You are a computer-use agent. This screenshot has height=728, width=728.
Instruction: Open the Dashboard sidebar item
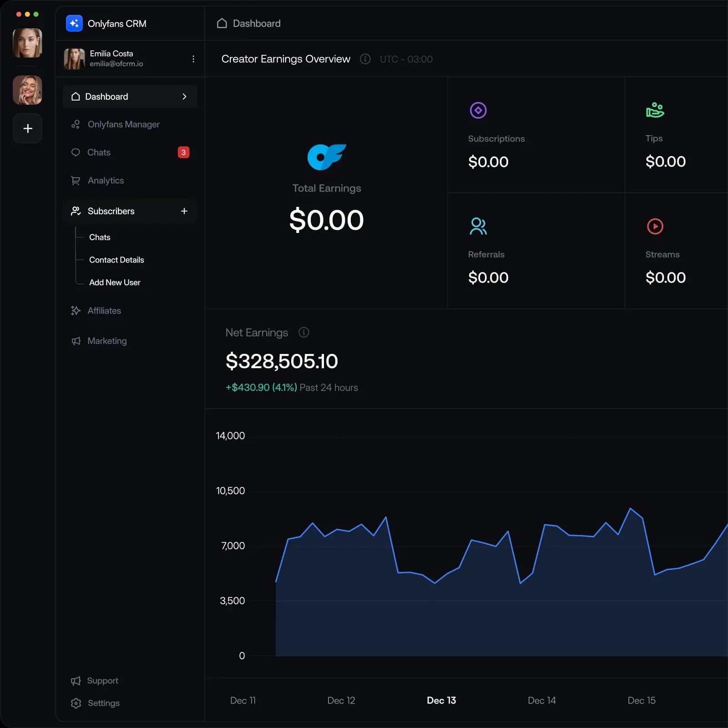pyautogui.click(x=130, y=96)
